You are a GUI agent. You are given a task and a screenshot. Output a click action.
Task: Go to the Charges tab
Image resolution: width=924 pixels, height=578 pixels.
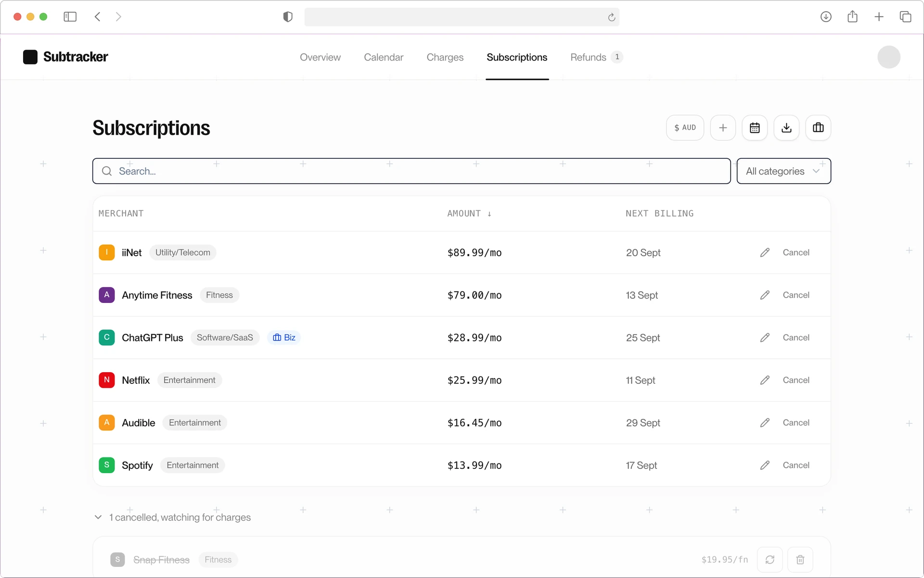445,57
